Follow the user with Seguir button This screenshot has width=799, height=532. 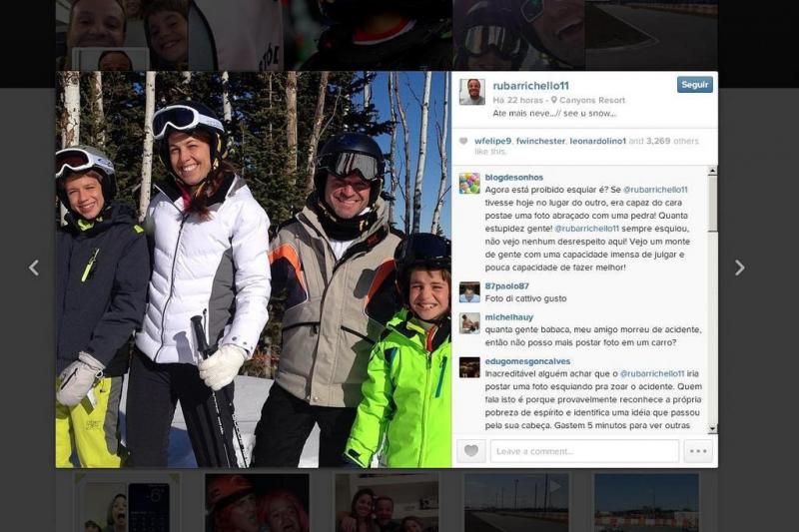click(x=694, y=85)
